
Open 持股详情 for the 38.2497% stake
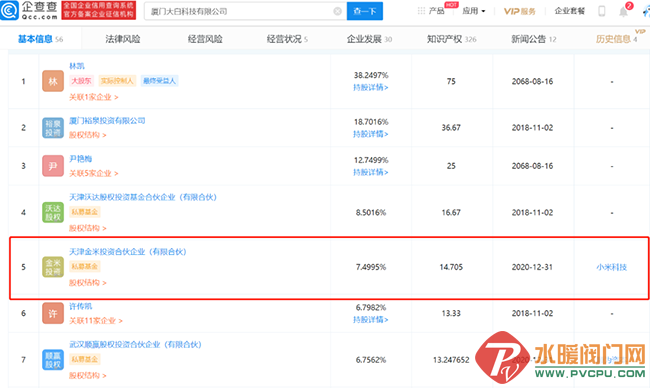tap(371, 87)
